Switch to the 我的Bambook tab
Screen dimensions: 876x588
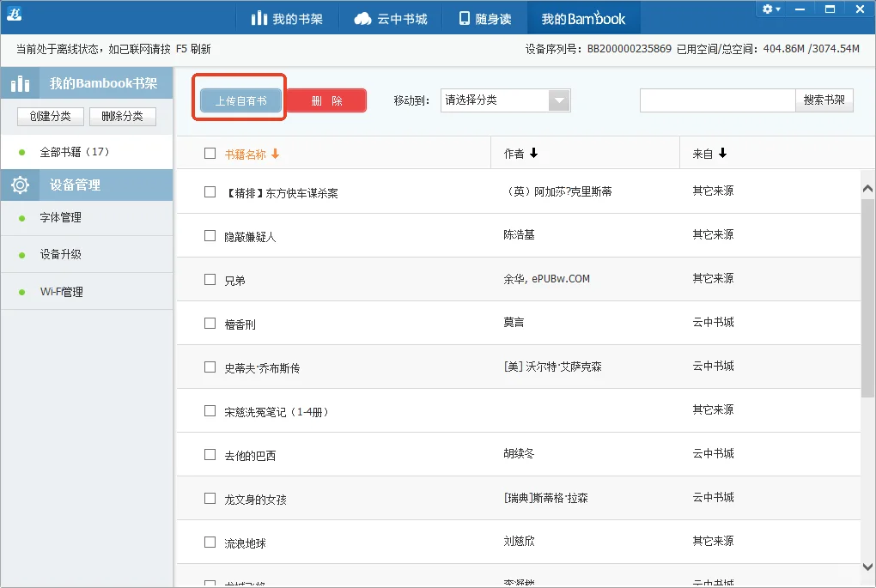[x=583, y=18]
